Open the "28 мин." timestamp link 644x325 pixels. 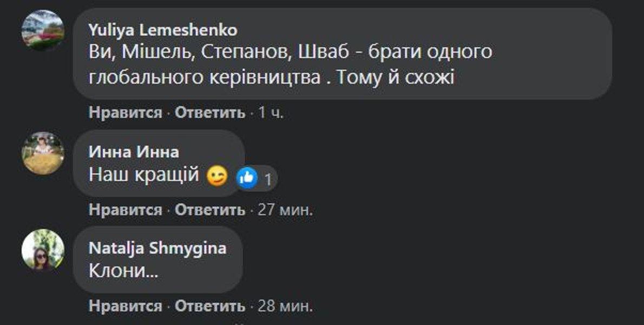(x=285, y=306)
